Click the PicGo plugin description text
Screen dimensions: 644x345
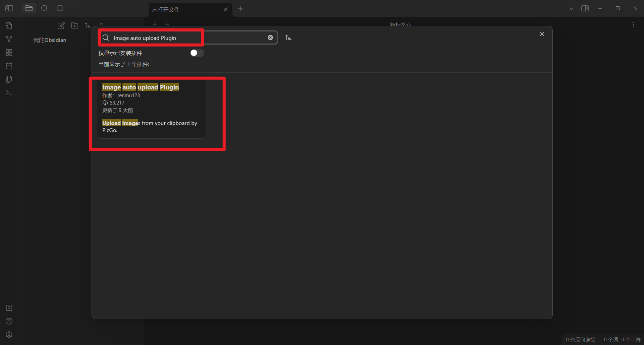tap(150, 127)
